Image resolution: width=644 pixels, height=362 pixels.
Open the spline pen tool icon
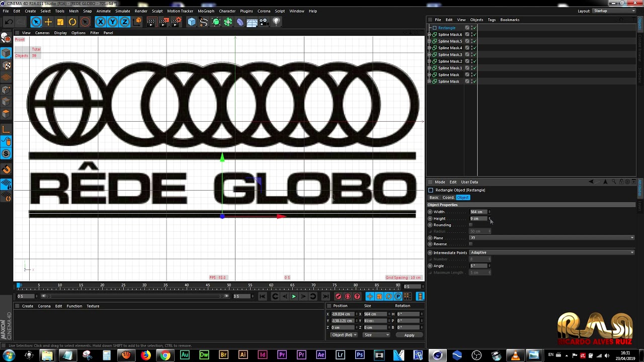[x=204, y=22]
